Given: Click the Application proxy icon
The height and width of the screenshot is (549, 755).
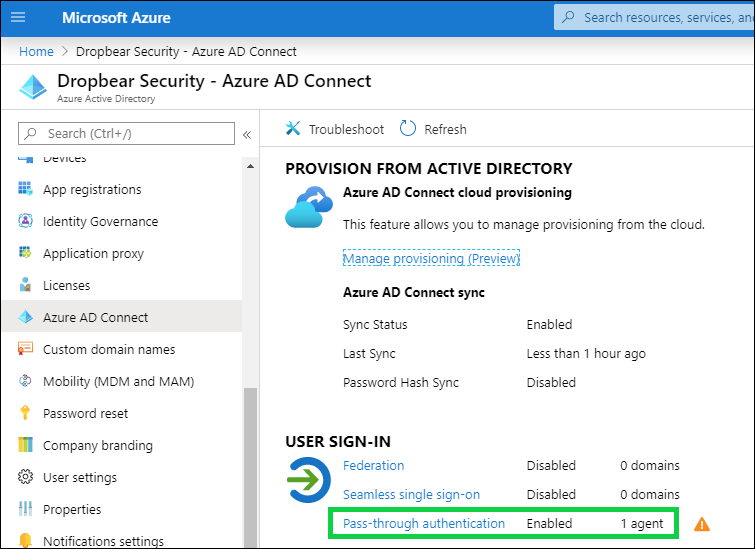Looking at the screenshot, I should coord(25,253).
